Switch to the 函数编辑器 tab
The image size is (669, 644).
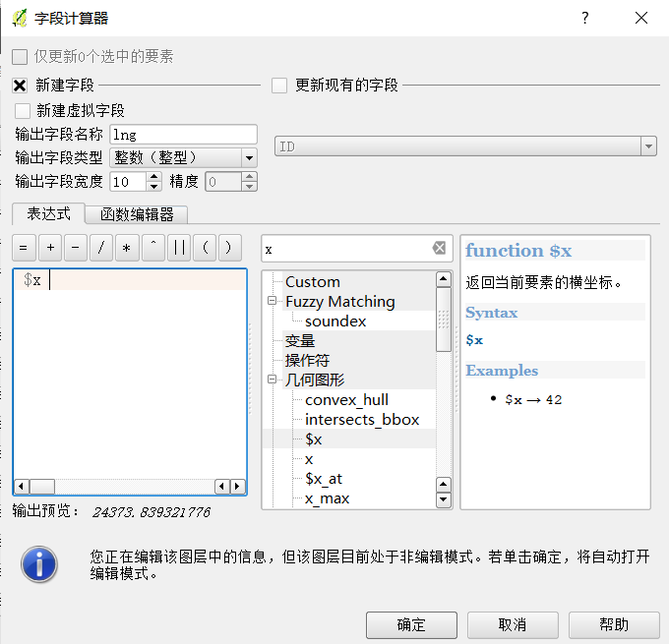tap(137, 214)
